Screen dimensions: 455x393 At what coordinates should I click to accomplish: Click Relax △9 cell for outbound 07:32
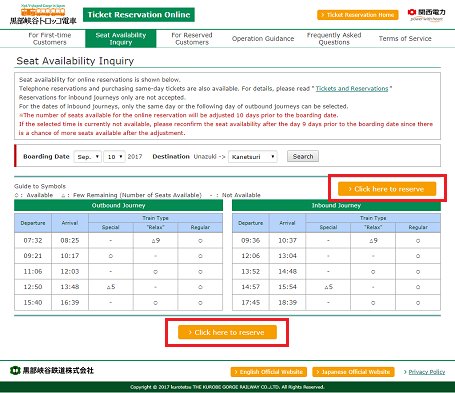coord(155,240)
